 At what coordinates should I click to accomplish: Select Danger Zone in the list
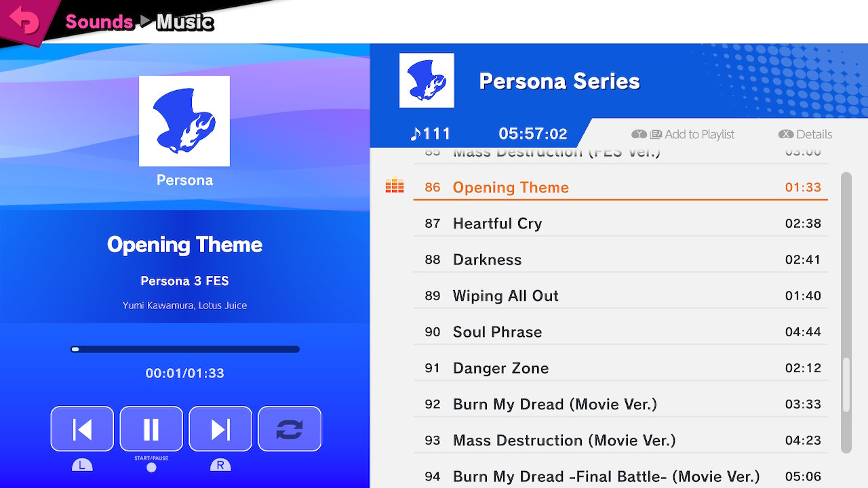tap(620, 368)
